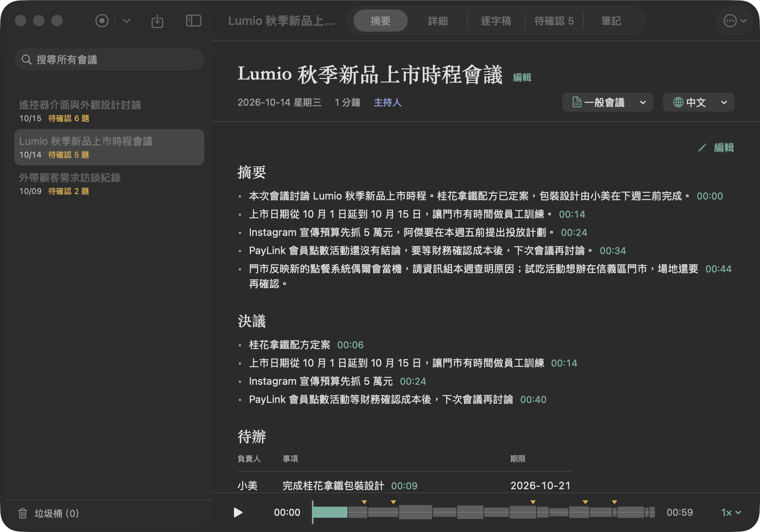Click the document icon in 一般會議 selector

click(577, 103)
